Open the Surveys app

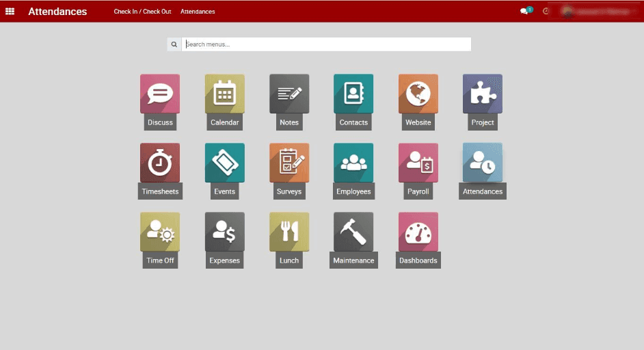click(x=289, y=163)
